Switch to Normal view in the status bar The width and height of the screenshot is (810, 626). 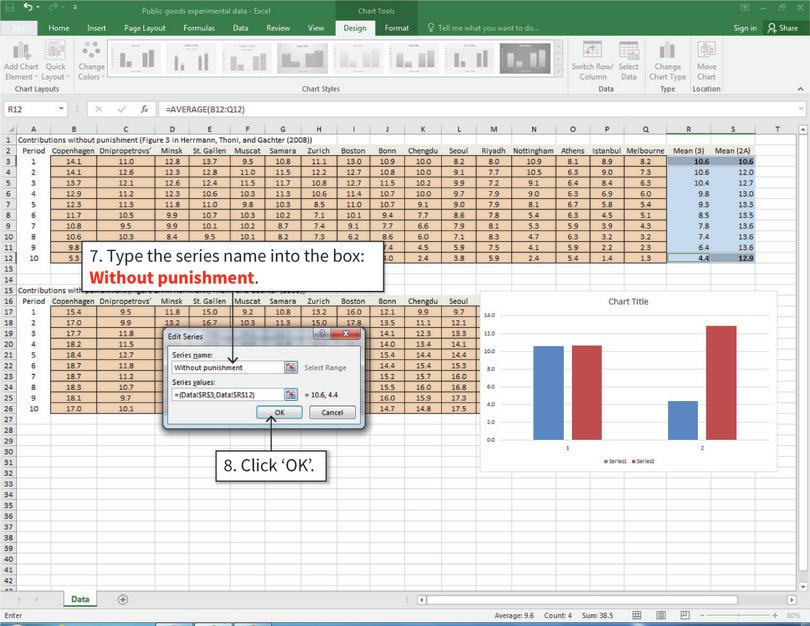(x=637, y=615)
